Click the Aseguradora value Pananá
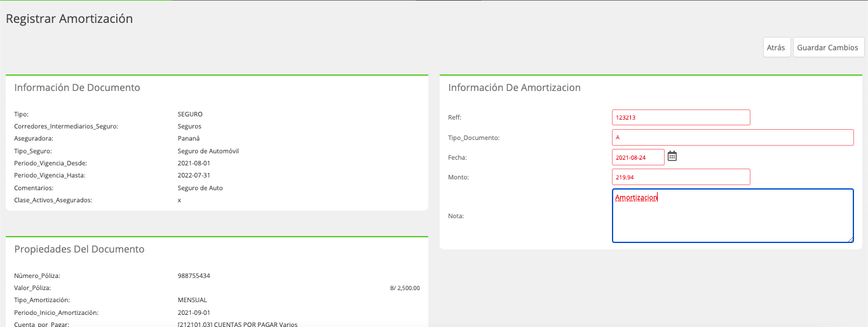 [189, 138]
